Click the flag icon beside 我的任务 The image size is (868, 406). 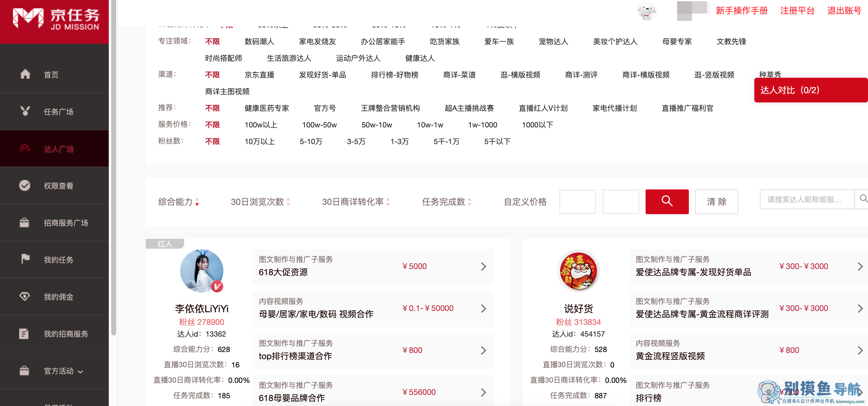tap(25, 259)
